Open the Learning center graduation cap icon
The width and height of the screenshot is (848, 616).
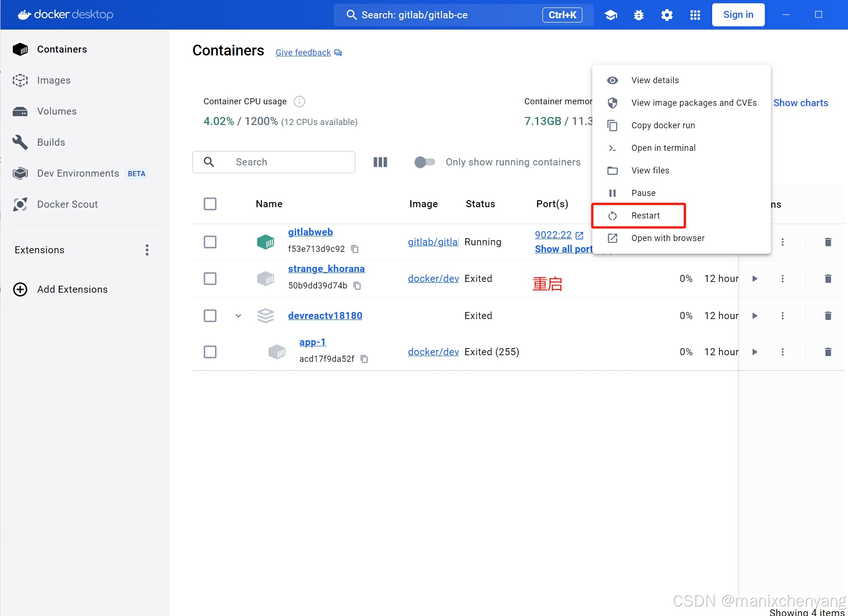(x=611, y=15)
